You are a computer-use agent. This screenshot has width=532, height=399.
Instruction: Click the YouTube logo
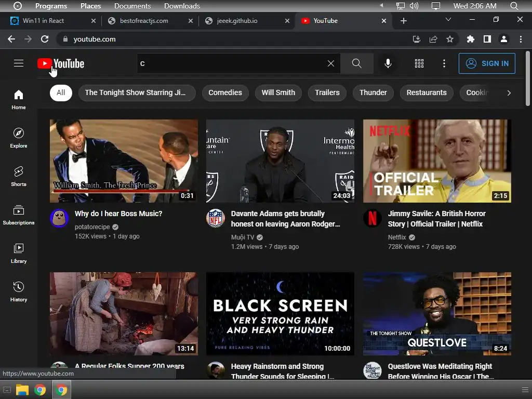point(61,63)
